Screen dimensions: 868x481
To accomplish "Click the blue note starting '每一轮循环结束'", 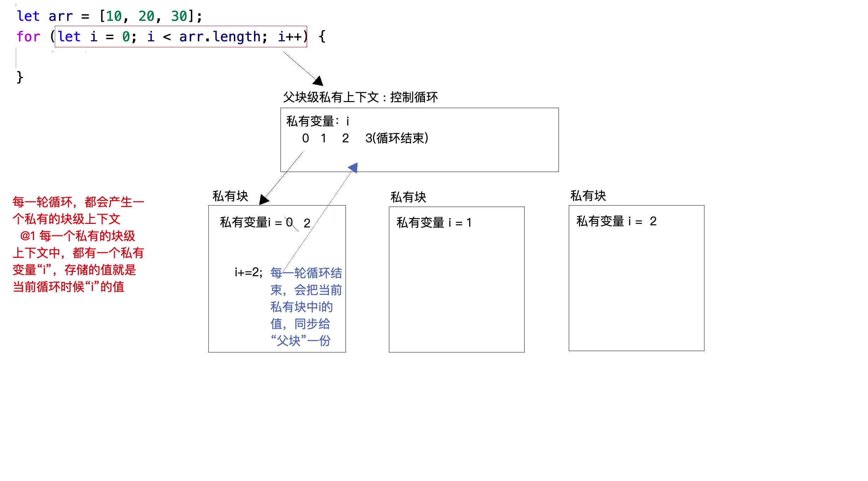I will point(306,307).
